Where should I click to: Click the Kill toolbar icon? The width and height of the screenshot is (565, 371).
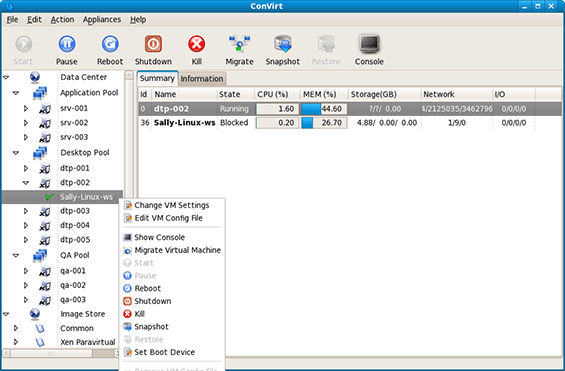coord(196,44)
